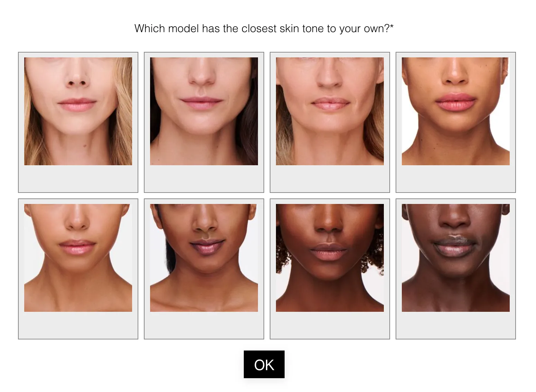This screenshot has height=392, width=536.
Task: Click blank strip beneath the curly-haired deep brown model
Action: click(x=330, y=325)
